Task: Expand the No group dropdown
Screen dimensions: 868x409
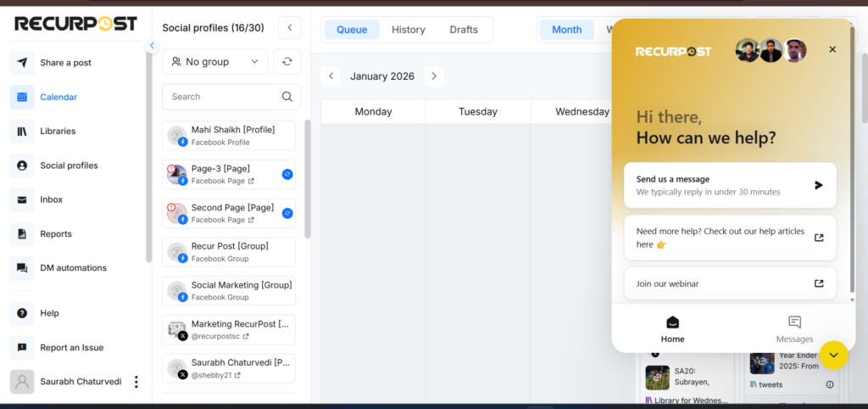Action: 215,62
